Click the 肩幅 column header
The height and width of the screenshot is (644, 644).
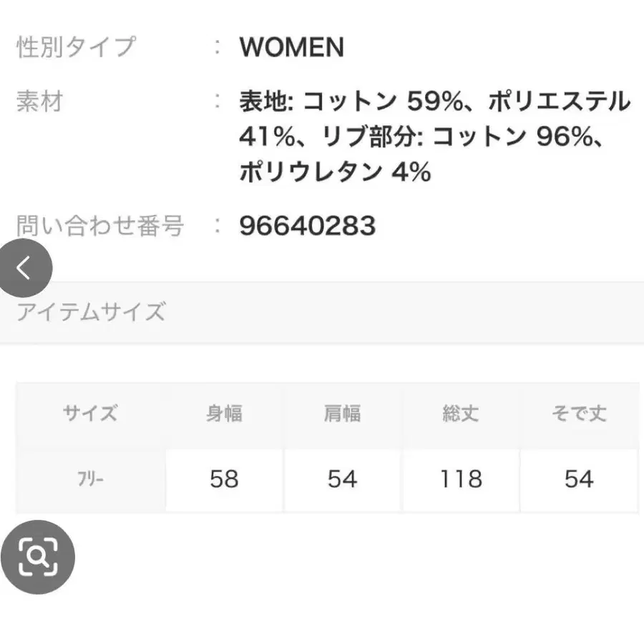click(x=342, y=413)
